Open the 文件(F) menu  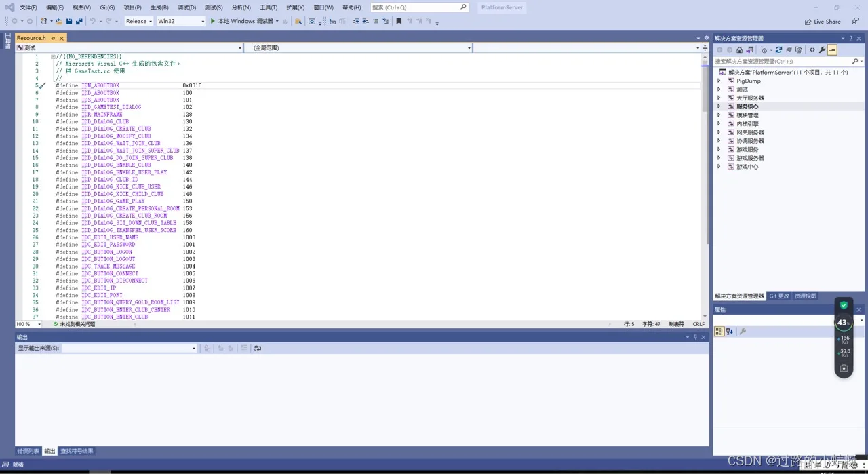pyautogui.click(x=28, y=7)
